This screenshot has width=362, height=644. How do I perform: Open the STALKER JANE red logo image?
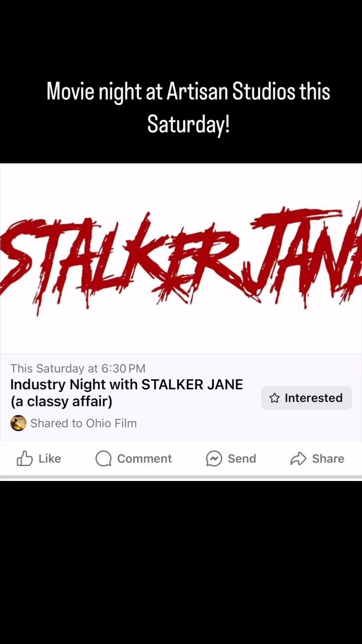(x=181, y=258)
